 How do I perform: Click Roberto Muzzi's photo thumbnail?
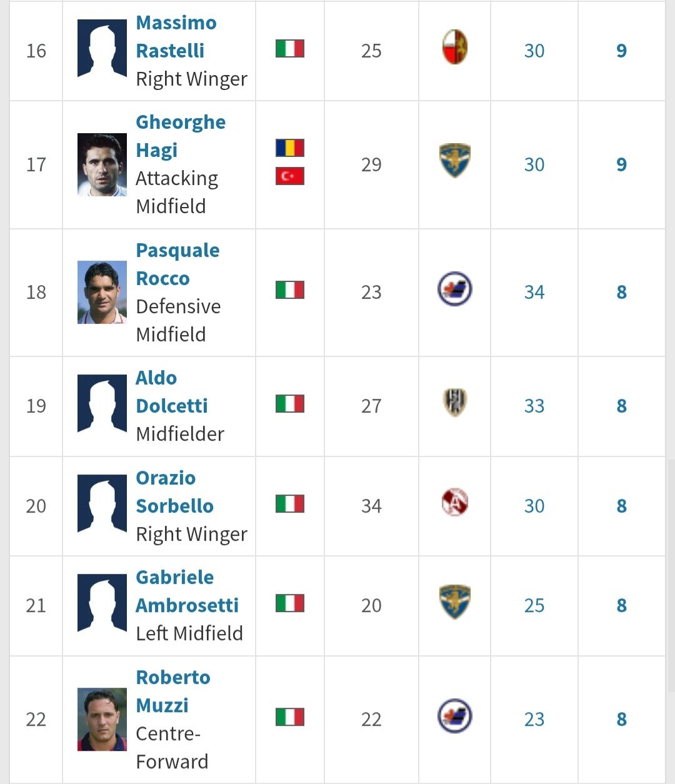coord(102,719)
